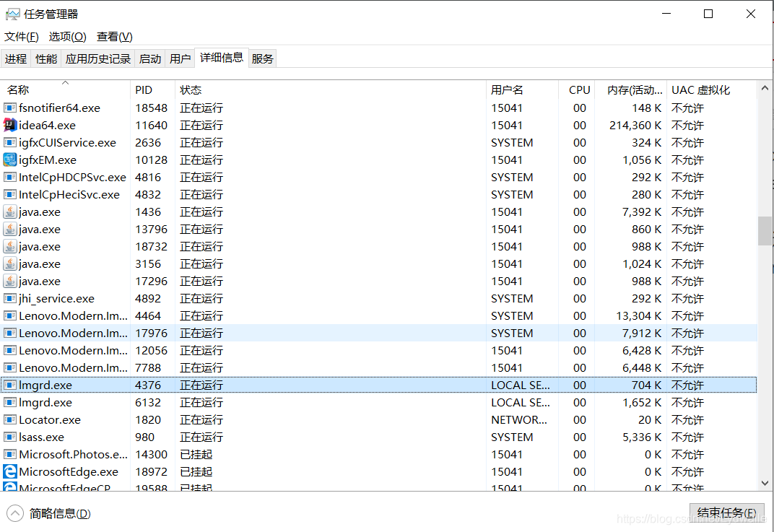Select the lsass.exe process name
The image size is (774, 532).
coord(41,437)
